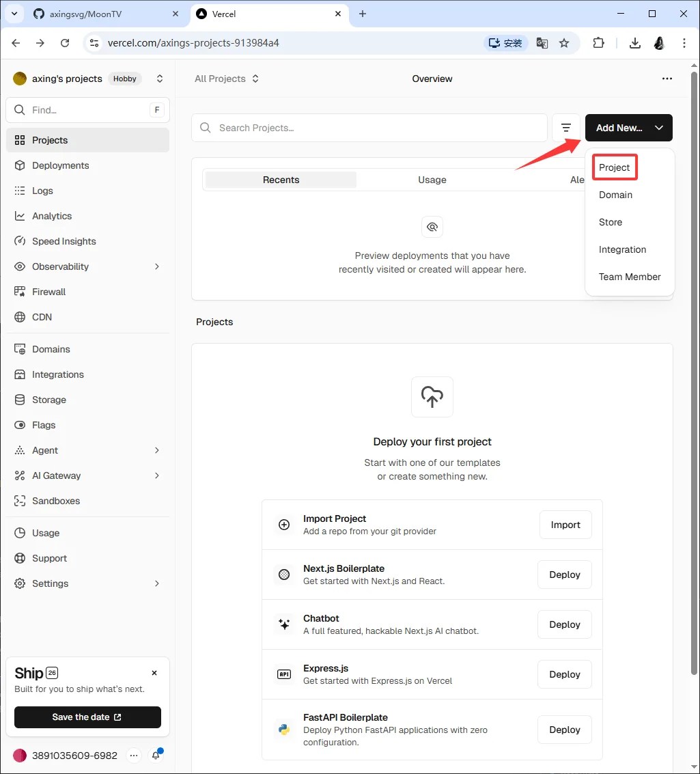The height and width of the screenshot is (774, 700).
Task: Click the address bar URL
Action: coord(193,43)
